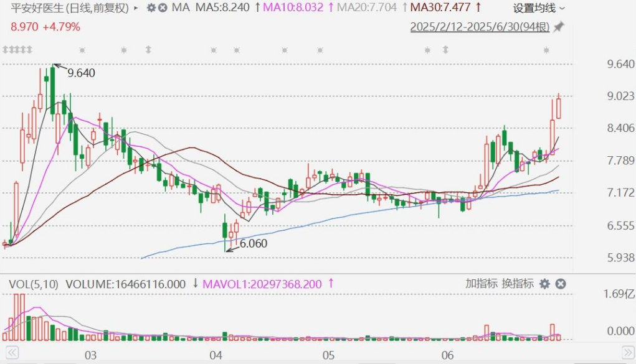Screen dimensions: 636x364
Task: Open MA indicator settings gear icon
Action: tap(151, 8)
